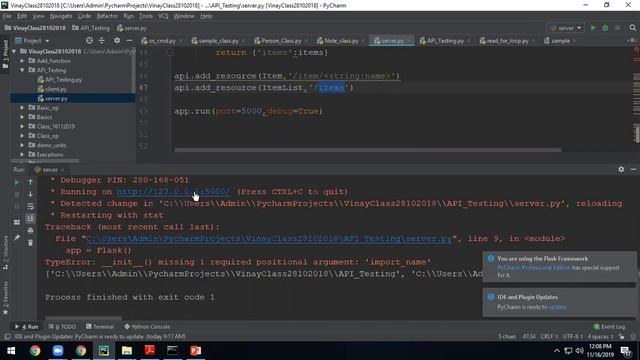
Task: Open the Navigate menu
Action: (61, 16)
